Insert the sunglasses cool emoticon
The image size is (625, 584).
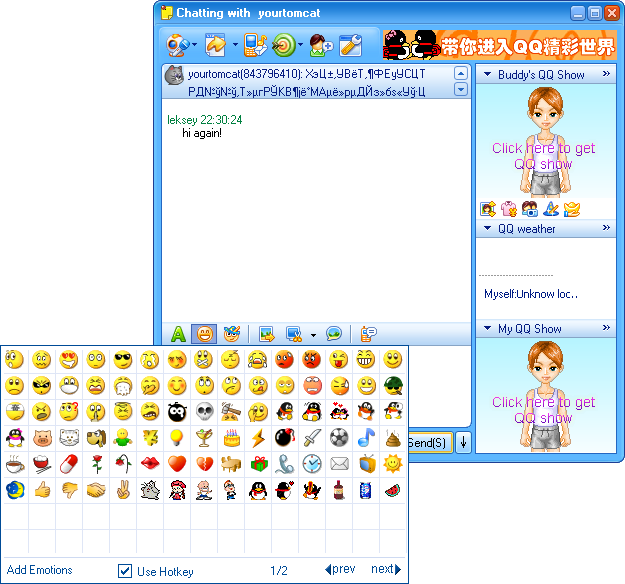point(122,360)
